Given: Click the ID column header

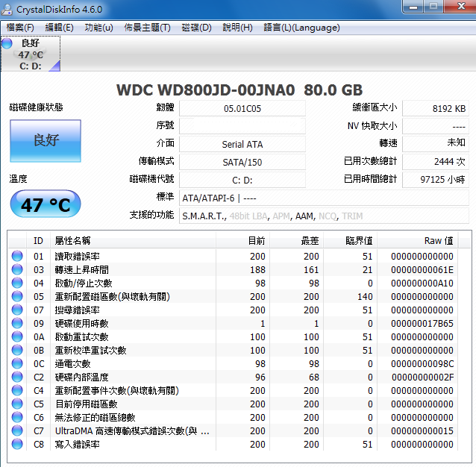Looking at the screenshot, I should tap(38, 241).
